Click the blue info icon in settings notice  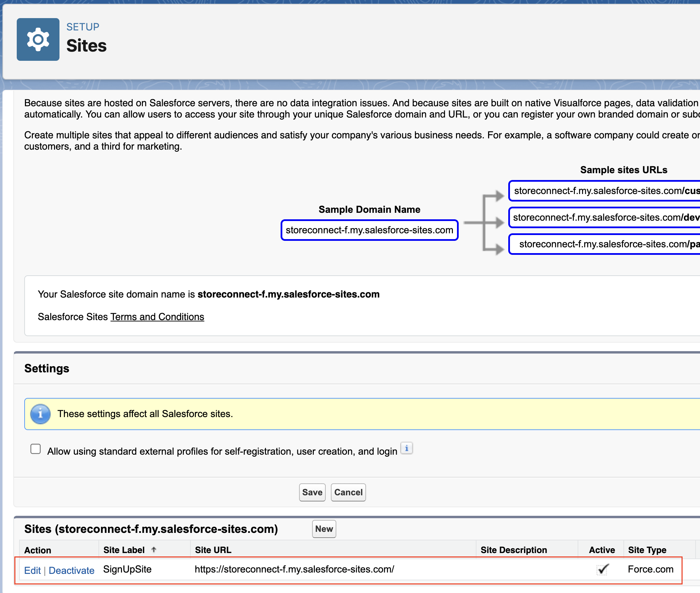40,414
